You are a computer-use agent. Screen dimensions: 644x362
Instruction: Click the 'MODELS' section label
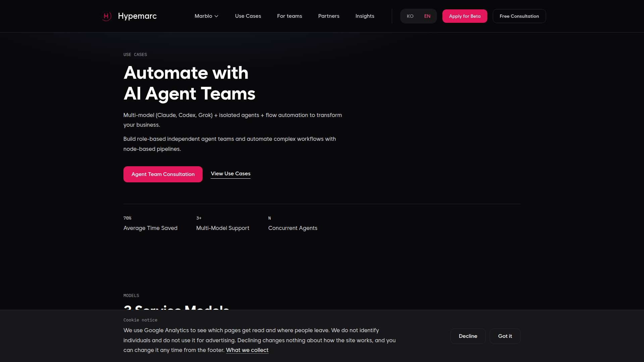click(131, 296)
